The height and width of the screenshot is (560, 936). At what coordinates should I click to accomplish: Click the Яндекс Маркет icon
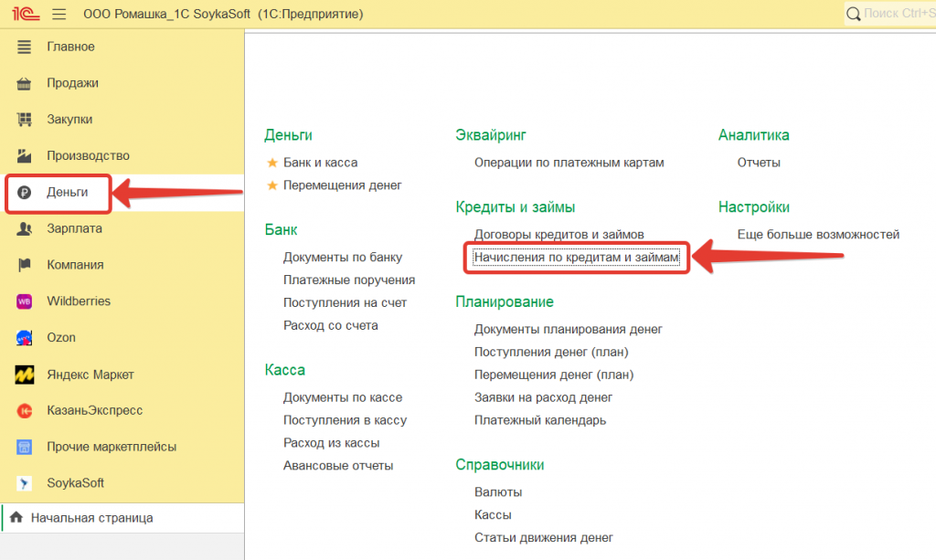[25, 375]
